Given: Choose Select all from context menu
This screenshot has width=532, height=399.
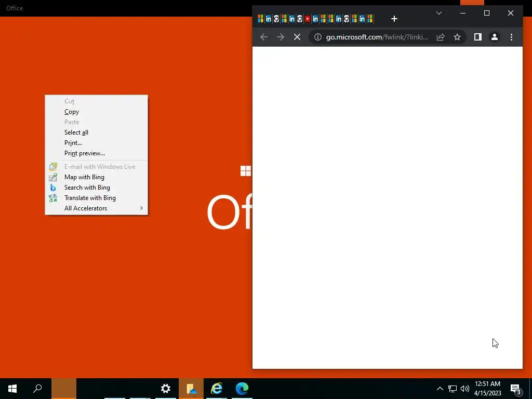Looking at the screenshot, I should (x=96, y=132).
